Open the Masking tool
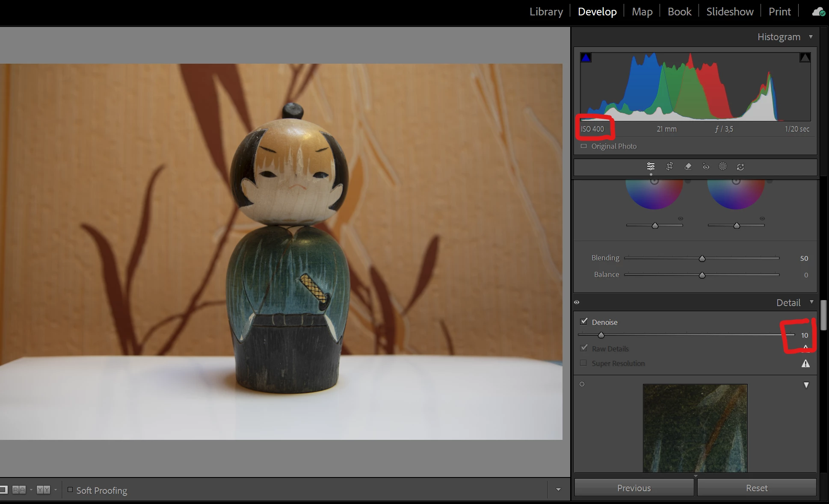This screenshot has height=504, width=829. pyautogui.click(x=722, y=167)
